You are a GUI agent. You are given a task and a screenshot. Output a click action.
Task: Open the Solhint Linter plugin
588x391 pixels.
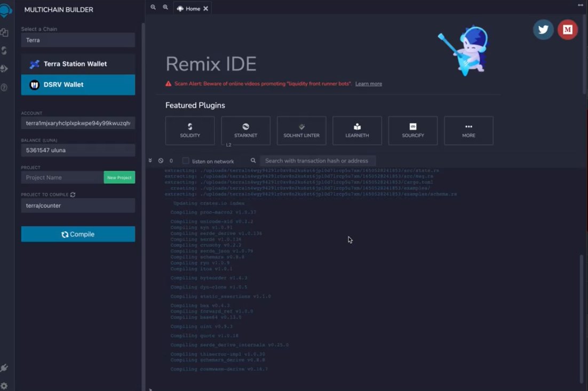(301, 131)
